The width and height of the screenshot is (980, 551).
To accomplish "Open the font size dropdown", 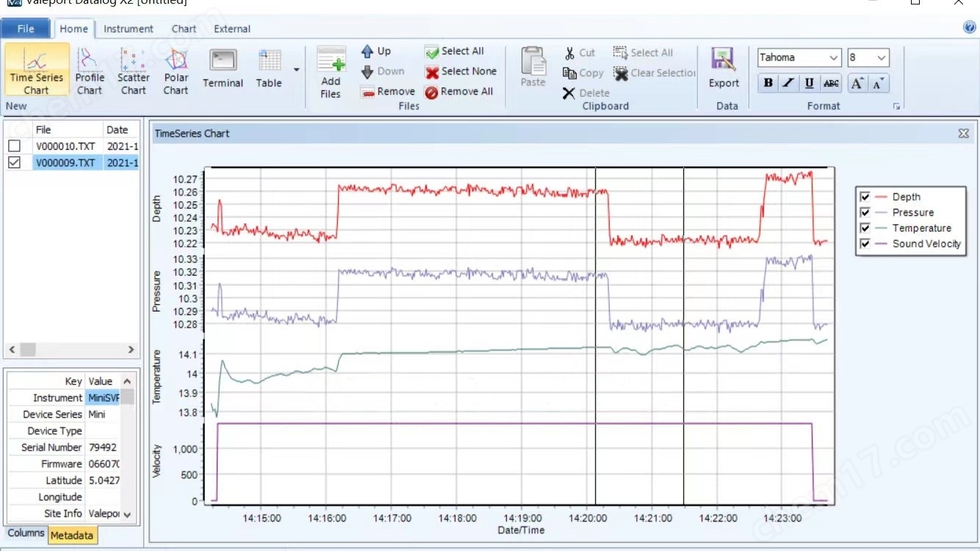I will click(x=881, y=58).
